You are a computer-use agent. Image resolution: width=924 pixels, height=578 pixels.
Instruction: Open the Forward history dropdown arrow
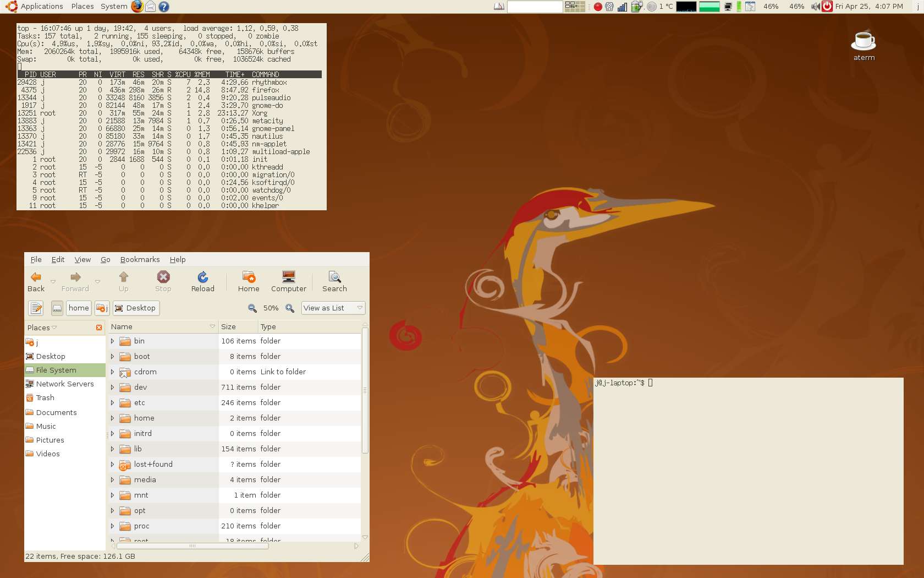(97, 281)
